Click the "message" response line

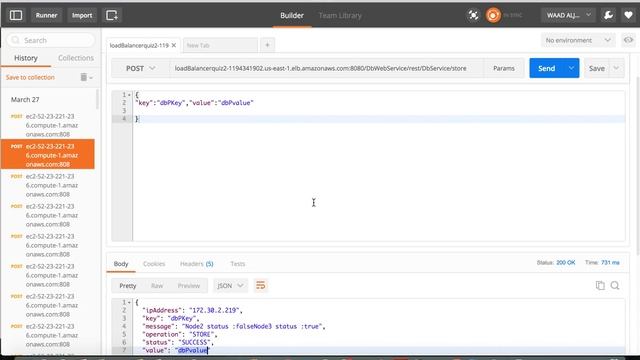(234, 326)
